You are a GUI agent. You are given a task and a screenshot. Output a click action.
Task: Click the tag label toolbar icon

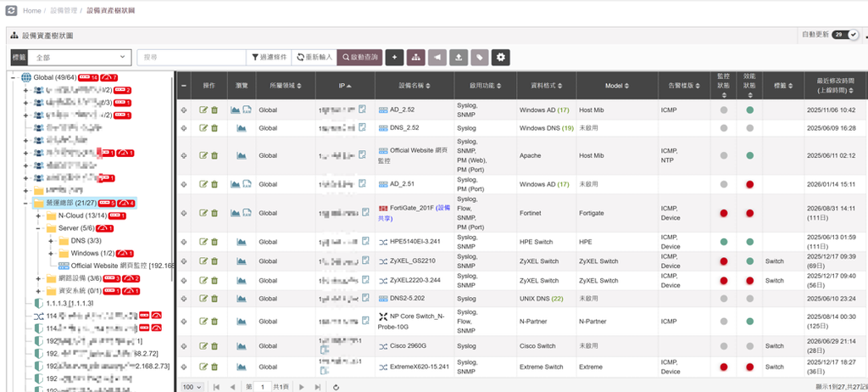[x=480, y=57]
